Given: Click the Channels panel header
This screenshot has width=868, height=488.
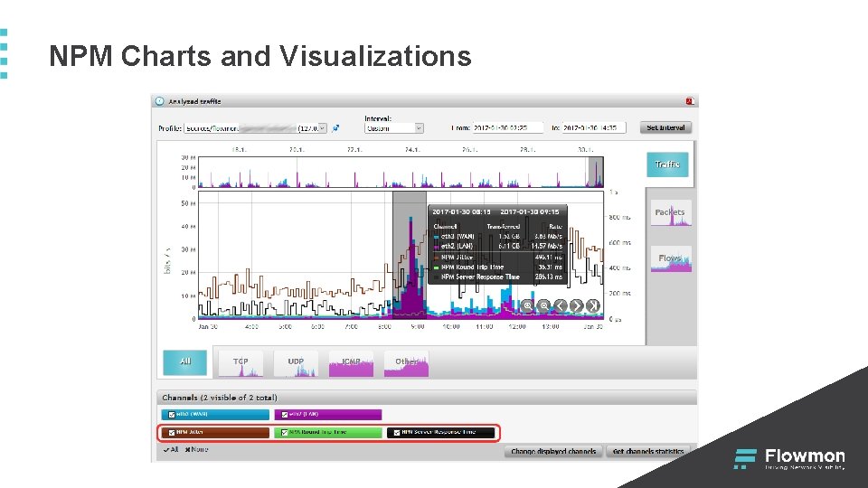Looking at the screenshot, I should coord(426,398).
